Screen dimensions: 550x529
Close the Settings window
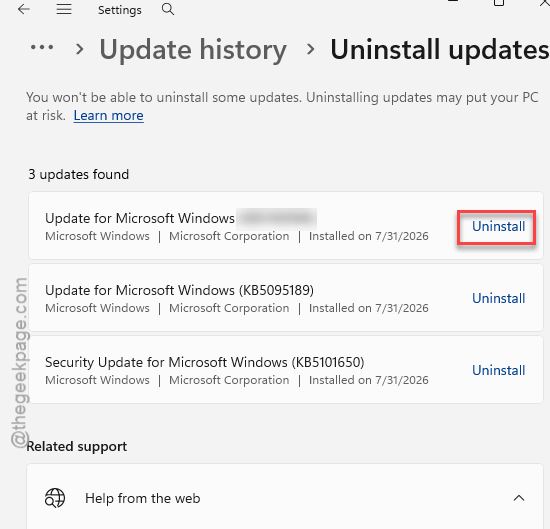(545, 3)
